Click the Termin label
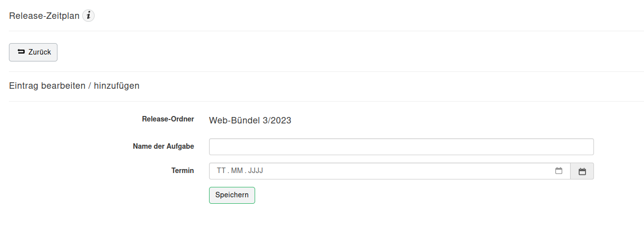Image resolution: width=644 pixels, height=233 pixels. [183, 171]
